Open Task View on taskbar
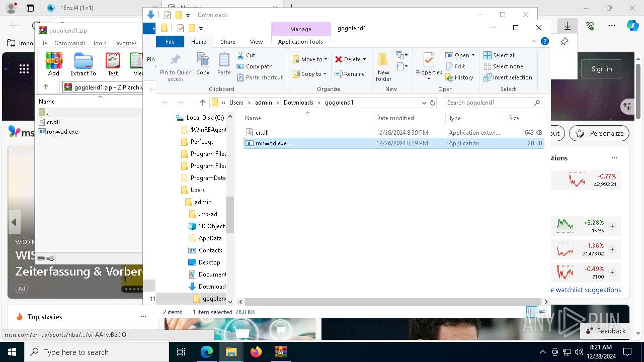Screen dimensions: 644x362 point(181,352)
